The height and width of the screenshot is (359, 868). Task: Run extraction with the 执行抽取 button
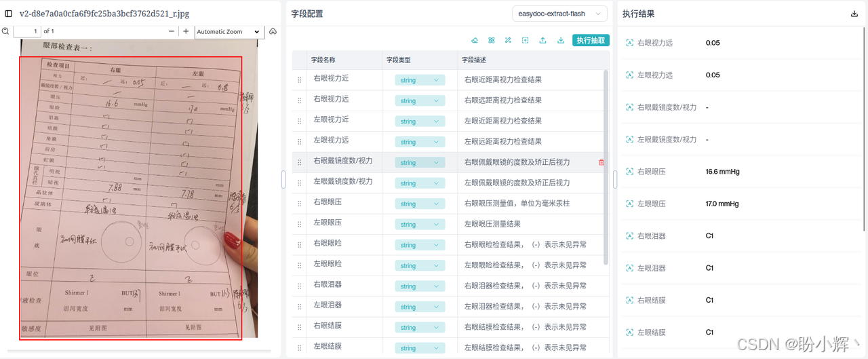(x=591, y=40)
